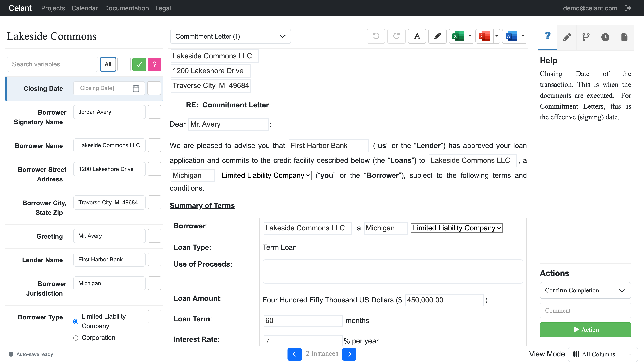This screenshot has height=362, width=644.
Task: Tick checkbox beside Borrower Type
Action: pos(155,317)
